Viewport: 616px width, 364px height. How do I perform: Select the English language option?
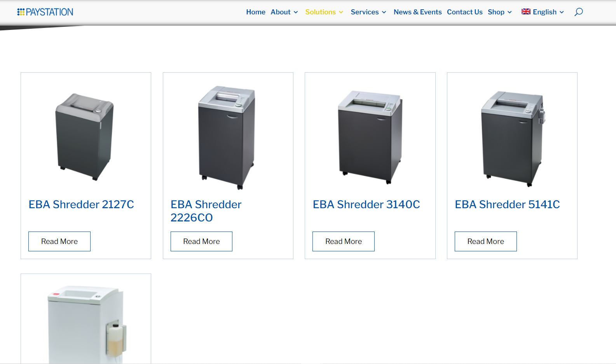(x=544, y=12)
